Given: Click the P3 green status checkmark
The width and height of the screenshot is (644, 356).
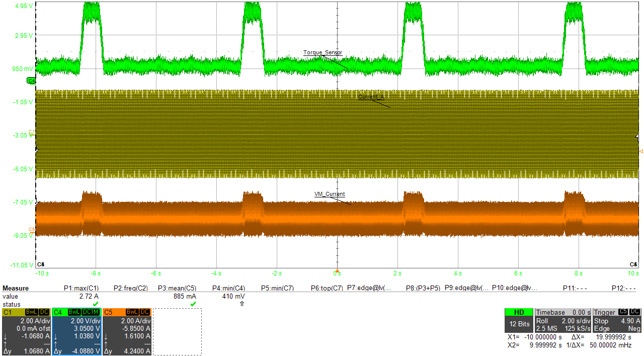Looking at the screenshot, I should [x=193, y=304].
